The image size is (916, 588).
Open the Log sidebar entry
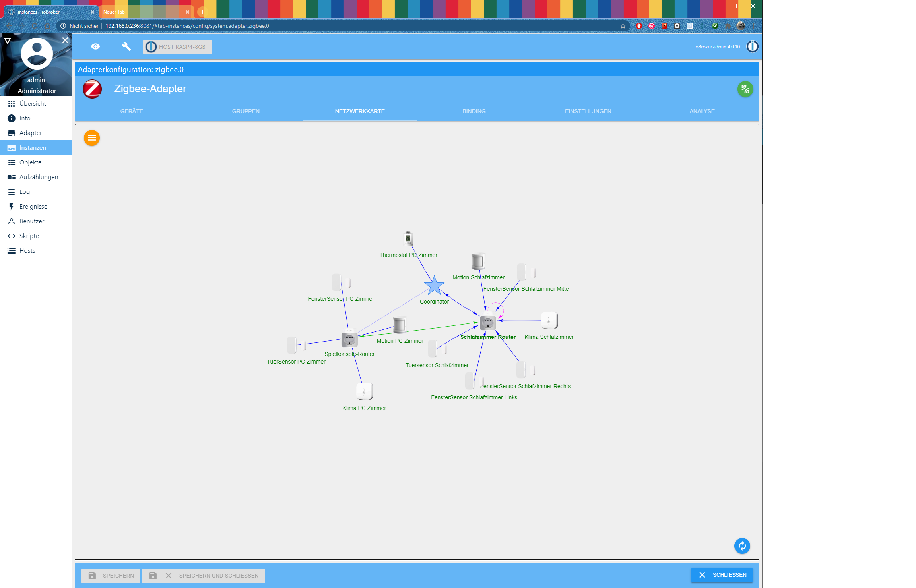(x=24, y=191)
